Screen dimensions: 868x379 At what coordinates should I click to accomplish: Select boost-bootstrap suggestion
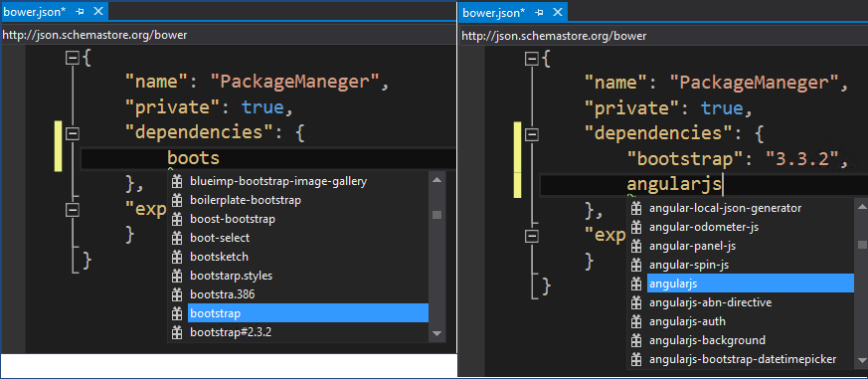[233, 219]
